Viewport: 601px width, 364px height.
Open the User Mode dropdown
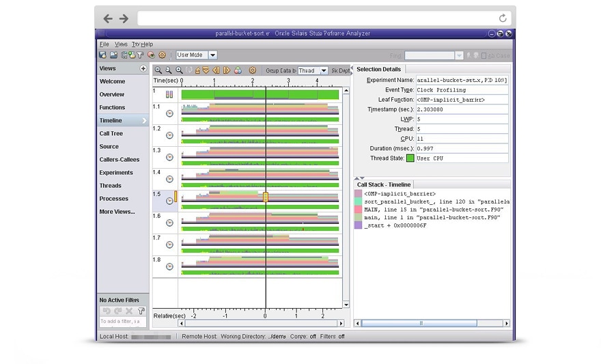[x=212, y=55]
